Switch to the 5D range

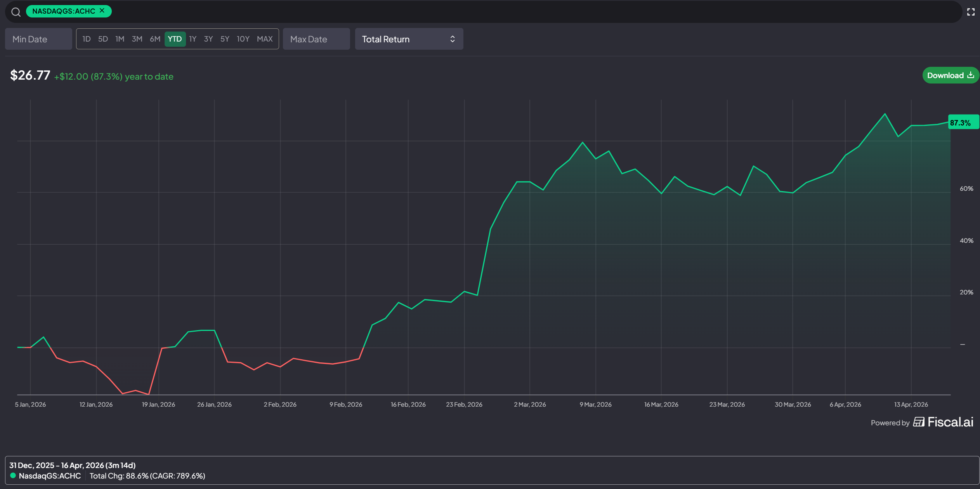pyautogui.click(x=103, y=39)
